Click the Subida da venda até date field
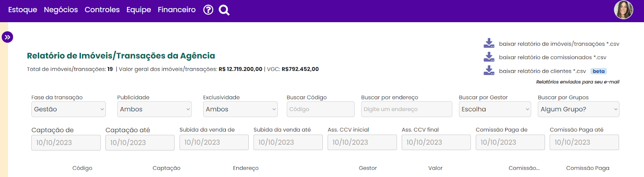 288,142
